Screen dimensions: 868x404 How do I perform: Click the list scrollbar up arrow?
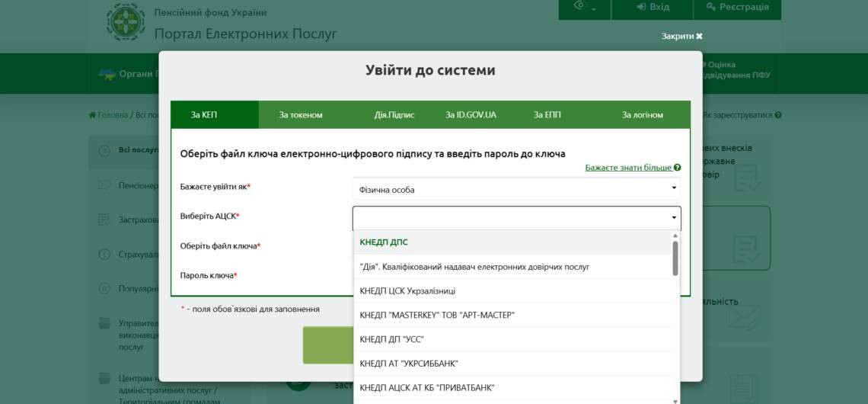675,236
